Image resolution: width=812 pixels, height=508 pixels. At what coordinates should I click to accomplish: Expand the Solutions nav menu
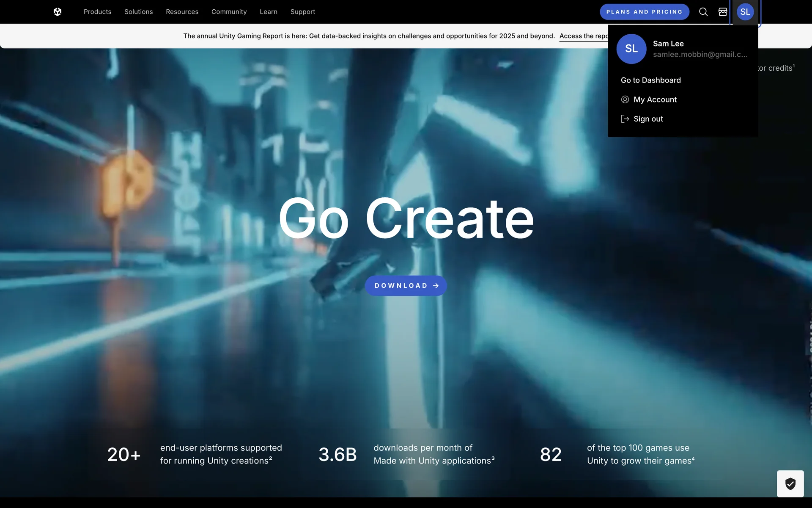(138, 12)
